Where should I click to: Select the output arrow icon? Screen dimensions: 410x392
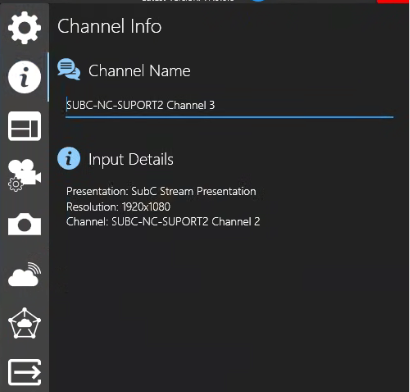point(24,372)
